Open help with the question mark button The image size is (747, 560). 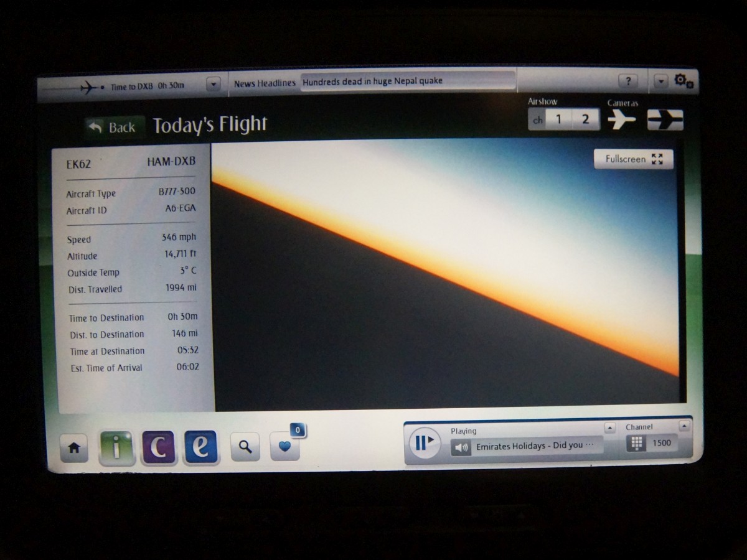627,82
